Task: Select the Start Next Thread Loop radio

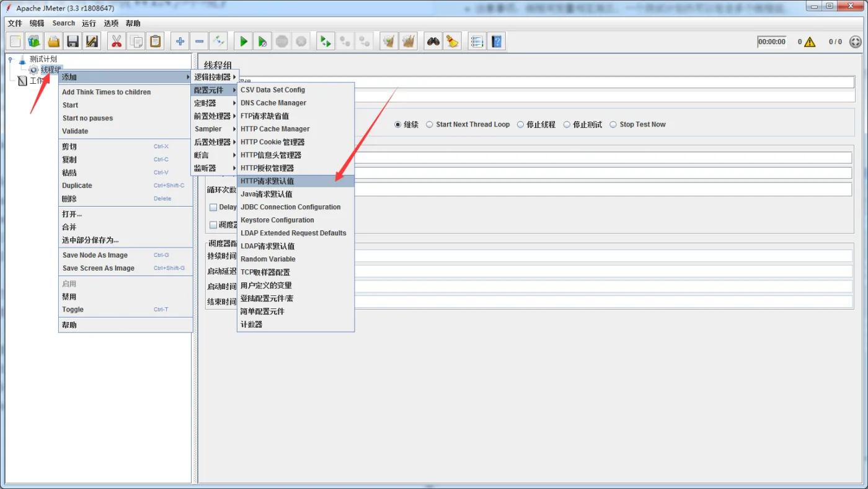Action: coord(430,125)
